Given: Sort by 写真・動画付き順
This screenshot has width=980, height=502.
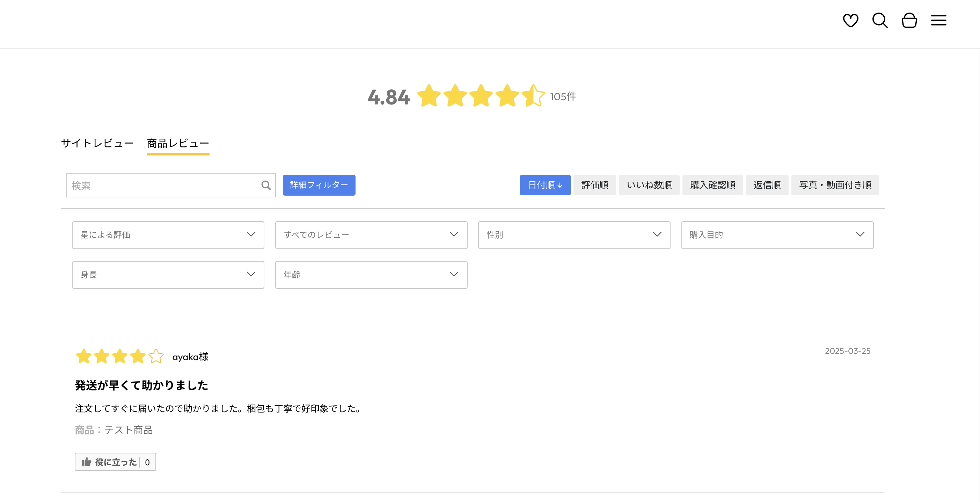Looking at the screenshot, I should 835,185.
